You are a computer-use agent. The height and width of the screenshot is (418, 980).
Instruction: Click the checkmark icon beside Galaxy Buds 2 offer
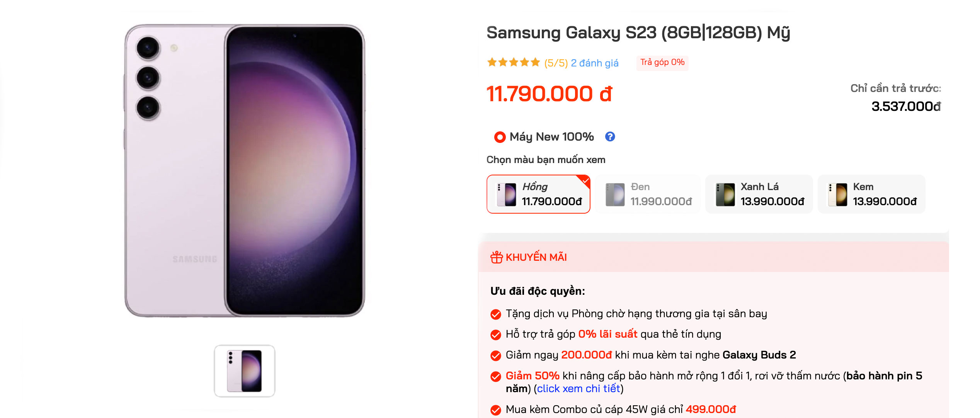coord(495,355)
